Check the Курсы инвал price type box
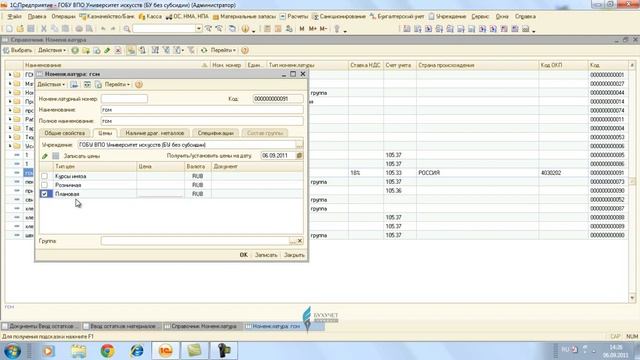Screen dimensions: 640x360 tap(44, 176)
